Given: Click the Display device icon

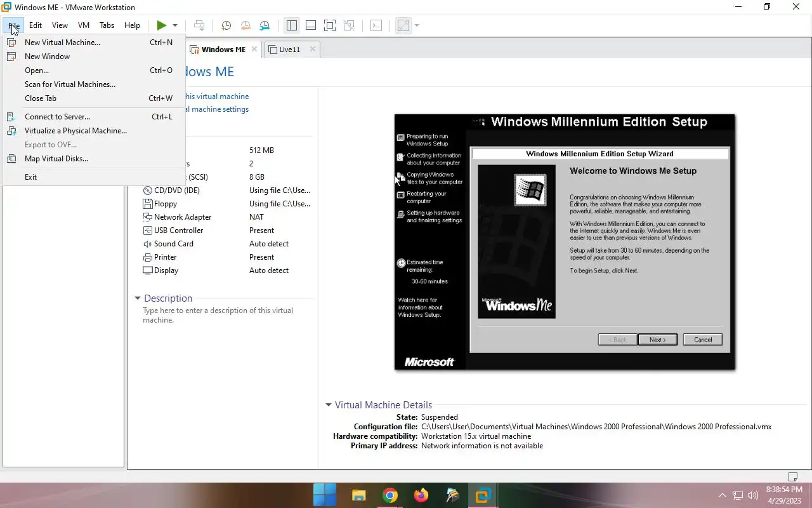Looking at the screenshot, I should tap(148, 271).
